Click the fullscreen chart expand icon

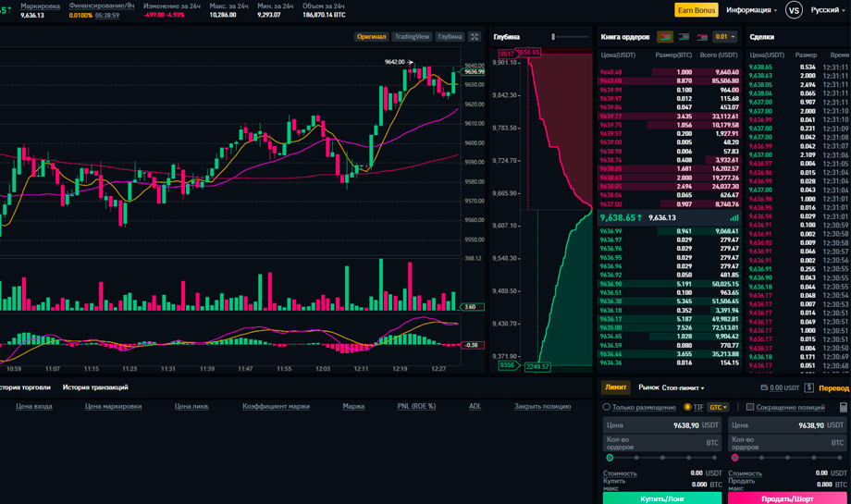pyautogui.click(x=475, y=37)
